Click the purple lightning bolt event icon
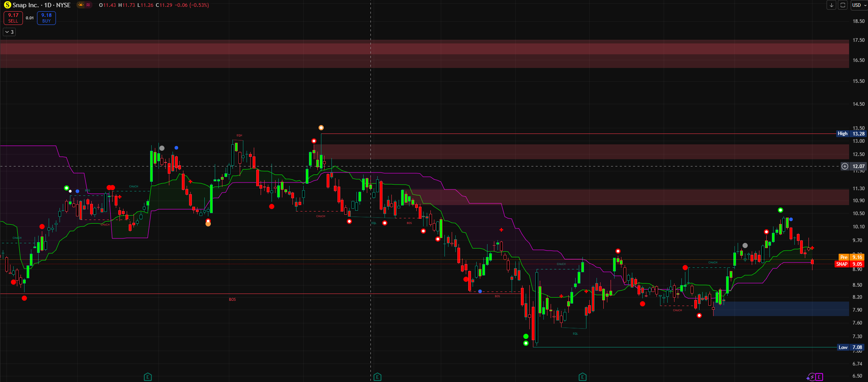Screen dimensions: 868x382 (811, 377)
